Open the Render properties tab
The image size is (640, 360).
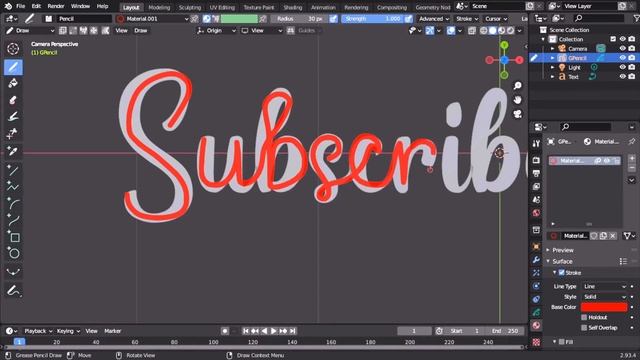pyautogui.click(x=536, y=160)
